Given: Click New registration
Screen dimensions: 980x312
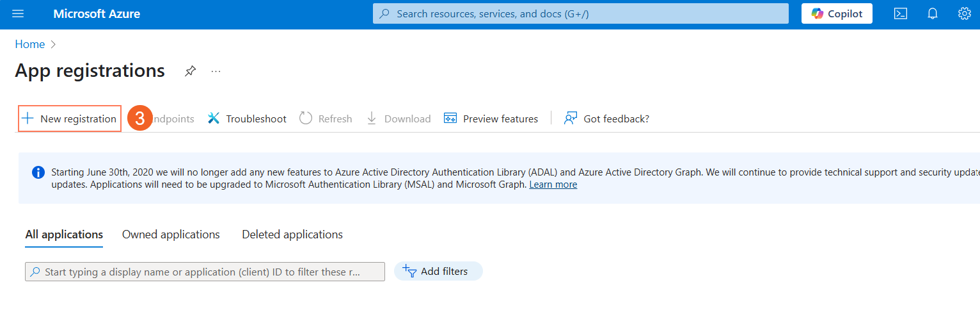Looking at the screenshot, I should tap(70, 119).
